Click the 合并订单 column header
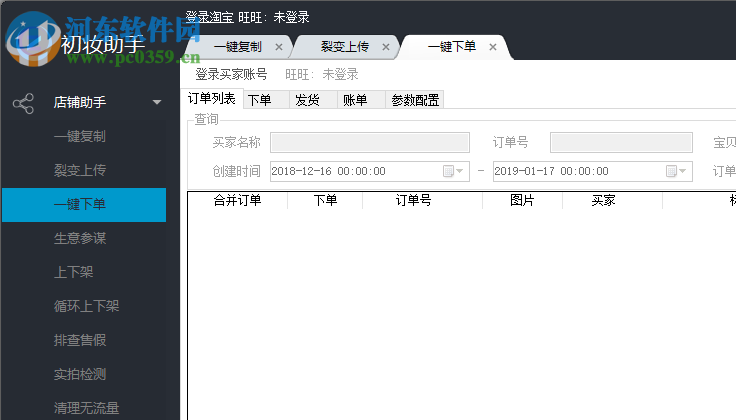 [x=238, y=200]
